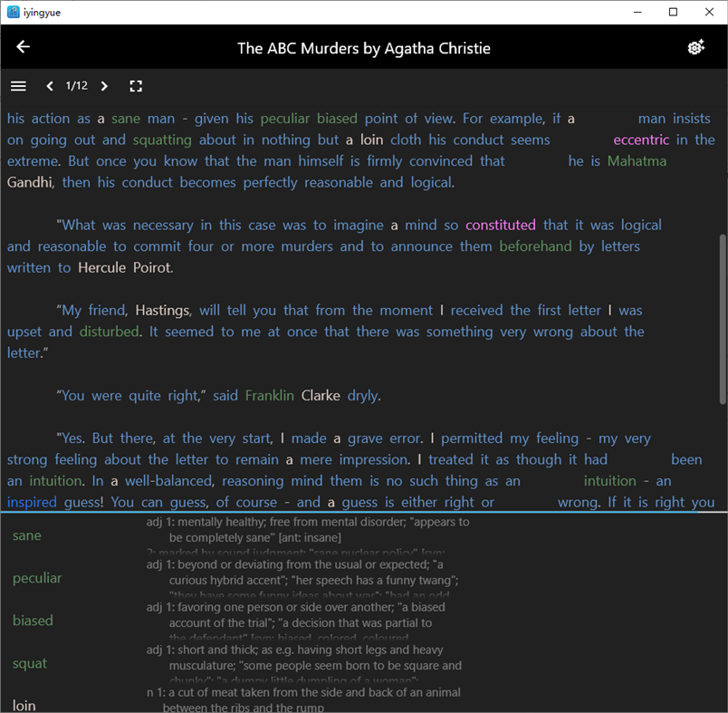The width and height of the screenshot is (728, 713).
Task: Open the sidebar hamburger menu
Action: 18,86
